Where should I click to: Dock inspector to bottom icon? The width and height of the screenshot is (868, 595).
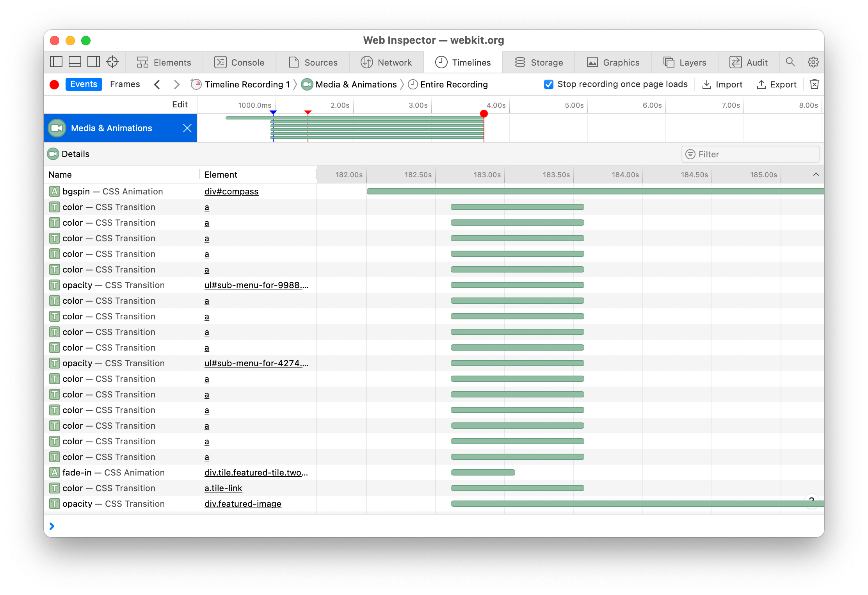coord(75,62)
